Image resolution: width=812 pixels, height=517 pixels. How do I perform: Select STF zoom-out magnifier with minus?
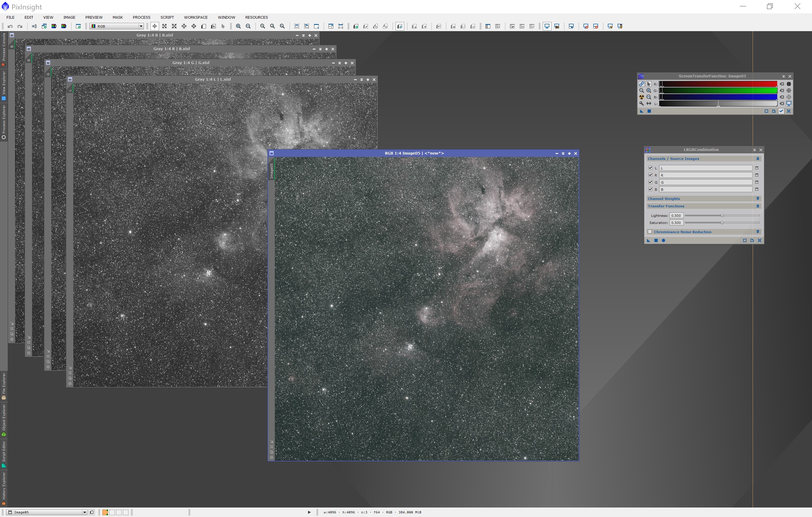click(648, 97)
